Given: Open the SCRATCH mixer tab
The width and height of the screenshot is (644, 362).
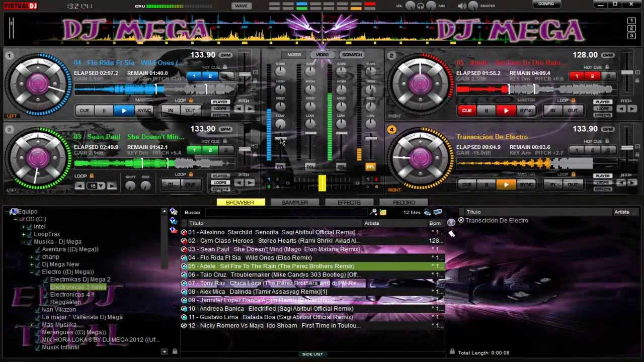Looking at the screenshot, I should [352, 55].
